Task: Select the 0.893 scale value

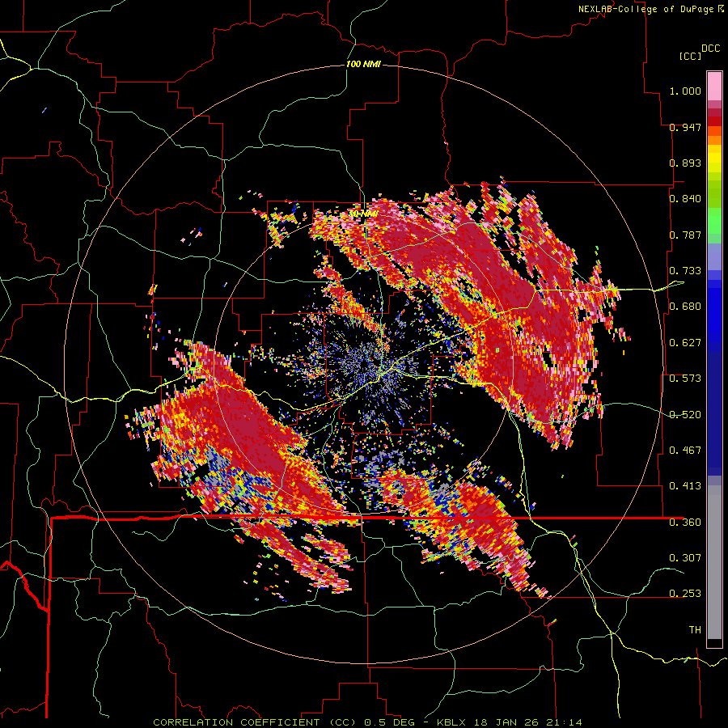Action: click(685, 163)
